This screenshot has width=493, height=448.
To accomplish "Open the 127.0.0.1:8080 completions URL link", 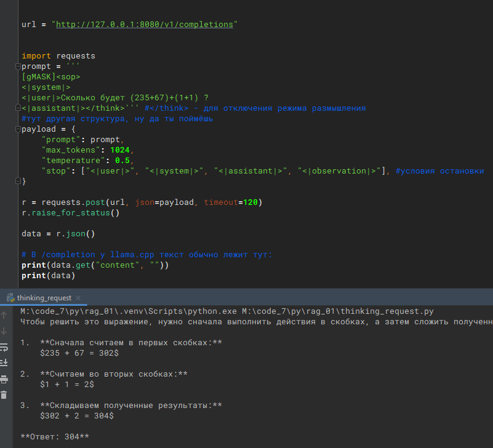I will coord(143,25).
